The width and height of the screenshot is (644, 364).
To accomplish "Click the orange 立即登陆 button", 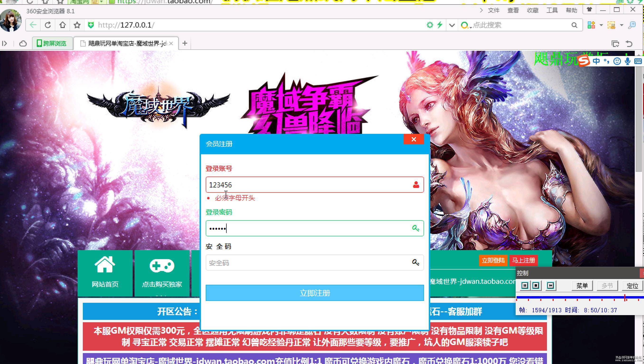I will [x=493, y=260].
